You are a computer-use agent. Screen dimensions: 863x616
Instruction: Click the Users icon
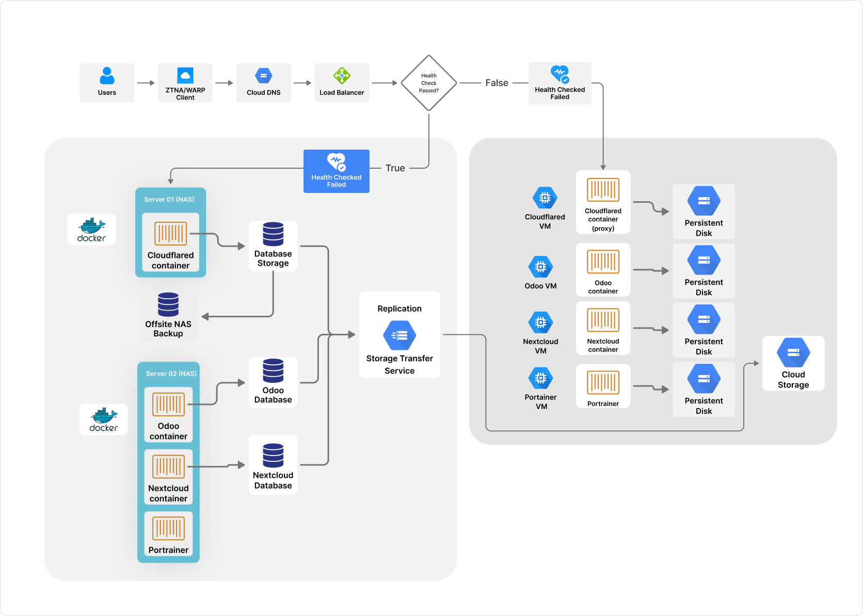(107, 76)
